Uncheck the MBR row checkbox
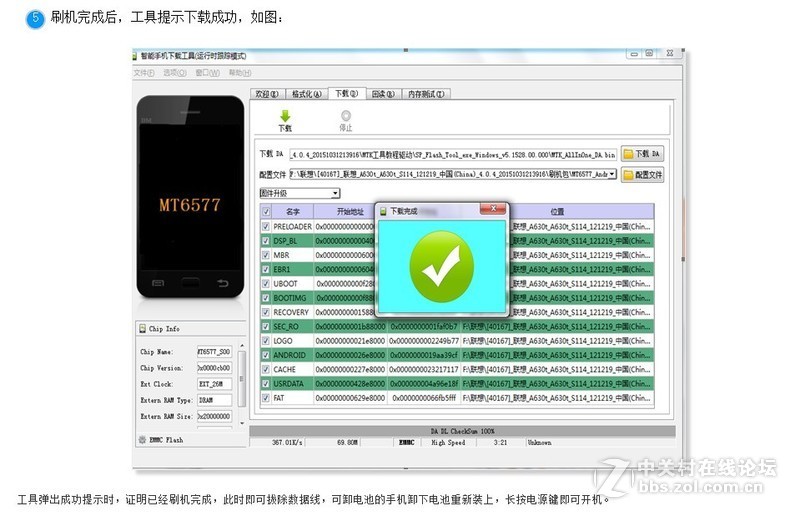The image size is (800, 521). point(266,255)
